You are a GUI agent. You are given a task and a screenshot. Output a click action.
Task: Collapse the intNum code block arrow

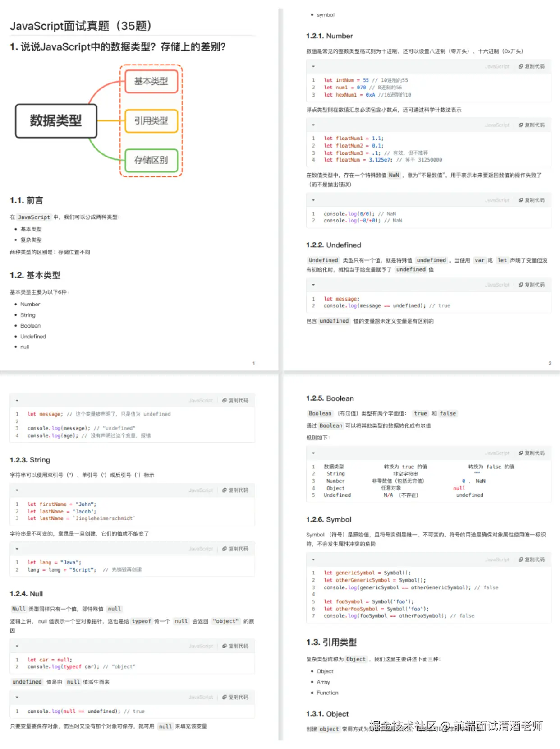(x=313, y=66)
